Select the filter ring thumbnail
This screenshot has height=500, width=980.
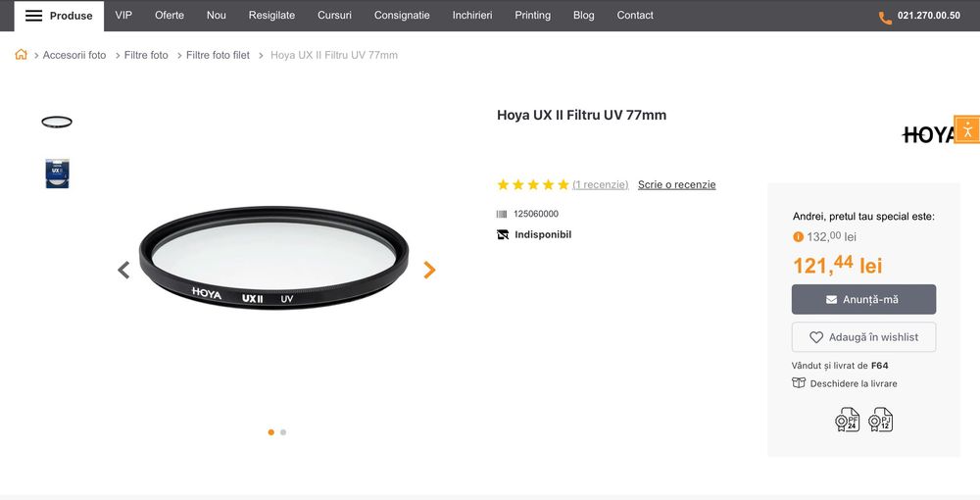57,122
